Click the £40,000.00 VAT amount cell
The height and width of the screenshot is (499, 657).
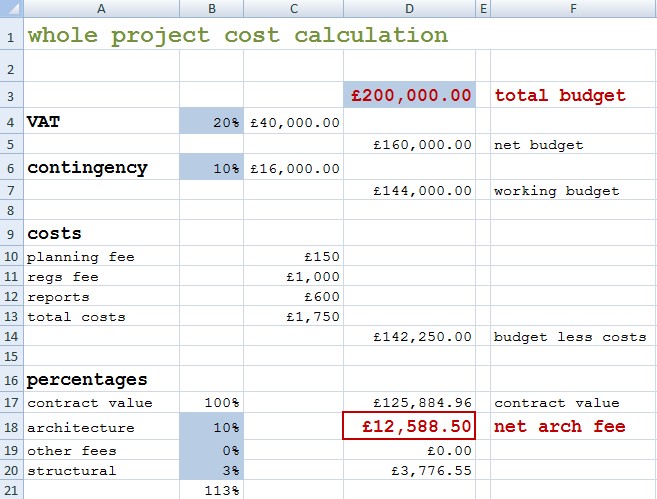click(x=294, y=122)
